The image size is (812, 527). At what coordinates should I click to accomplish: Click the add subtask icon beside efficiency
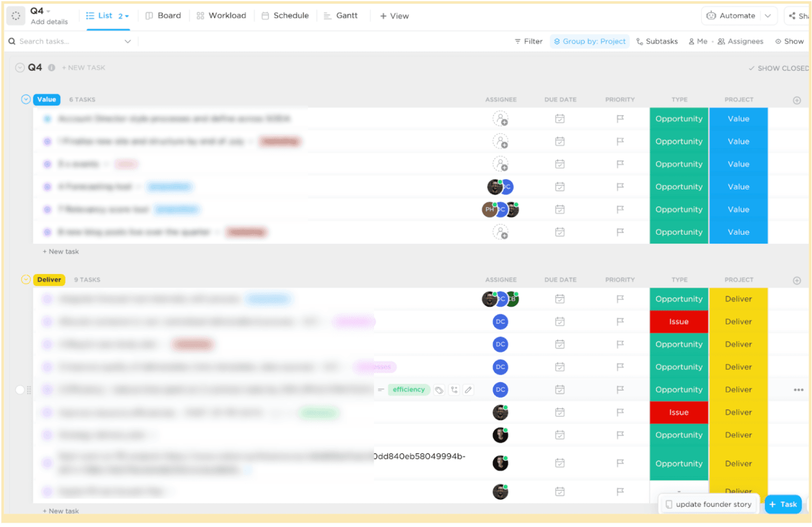tap(454, 390)
